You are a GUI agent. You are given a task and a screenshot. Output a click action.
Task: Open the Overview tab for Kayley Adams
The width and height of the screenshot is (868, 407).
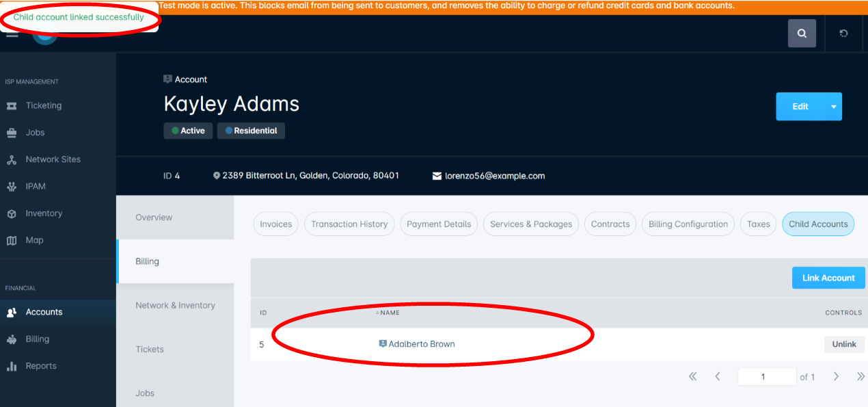pos(153,217)
